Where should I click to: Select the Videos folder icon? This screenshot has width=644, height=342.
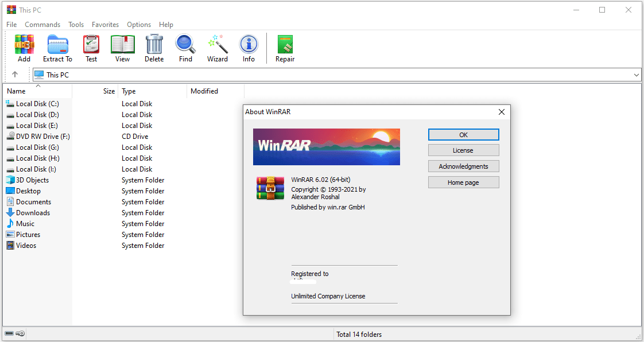10,246
